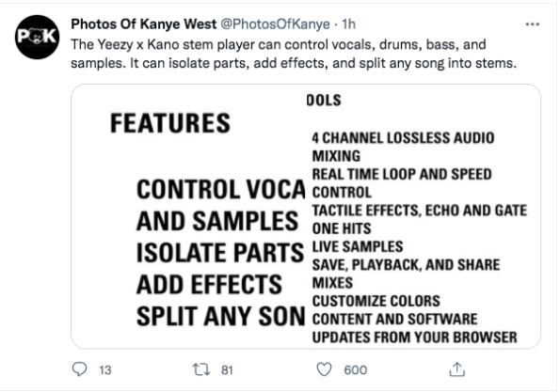Click ISOLATE PARTS text in the image
This screenshot has height=392, width=560.
pyautogui.click(x=220, y=253)
